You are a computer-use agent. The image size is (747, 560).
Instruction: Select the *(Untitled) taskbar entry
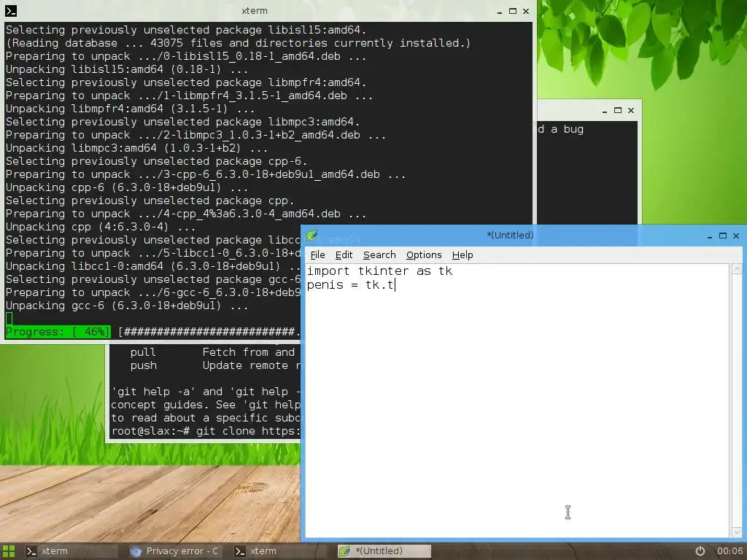pos(384,551)
